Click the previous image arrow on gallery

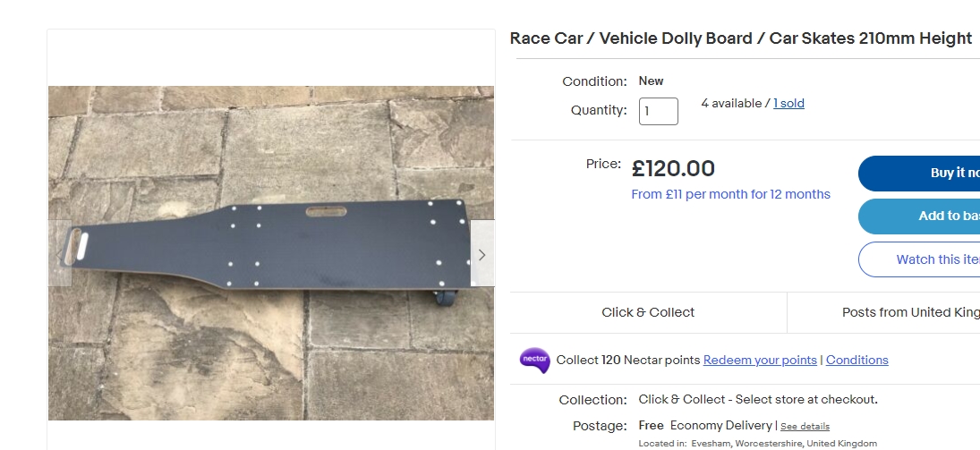point(60,254)
